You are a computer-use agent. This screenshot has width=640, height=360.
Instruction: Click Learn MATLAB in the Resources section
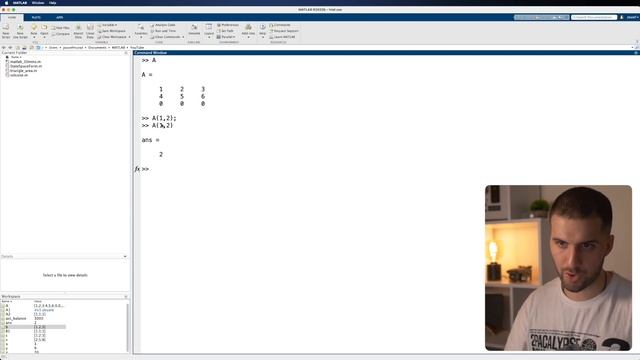coord(282,37)
